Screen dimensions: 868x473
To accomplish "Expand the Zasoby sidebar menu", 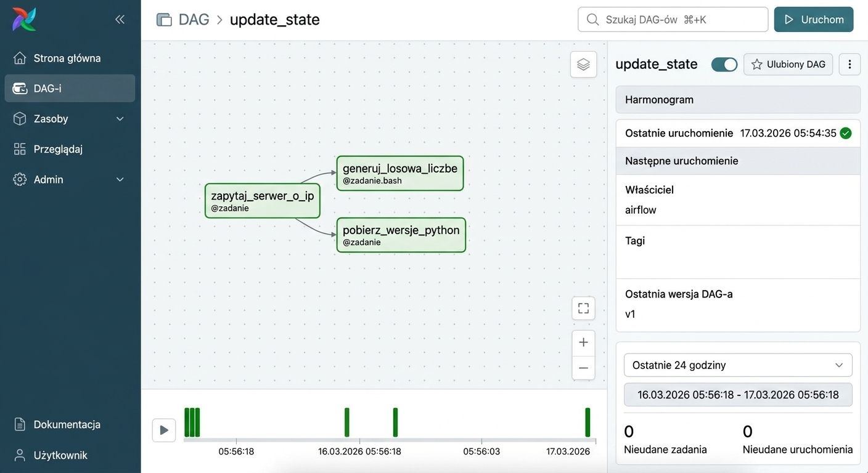I will 70,119.
